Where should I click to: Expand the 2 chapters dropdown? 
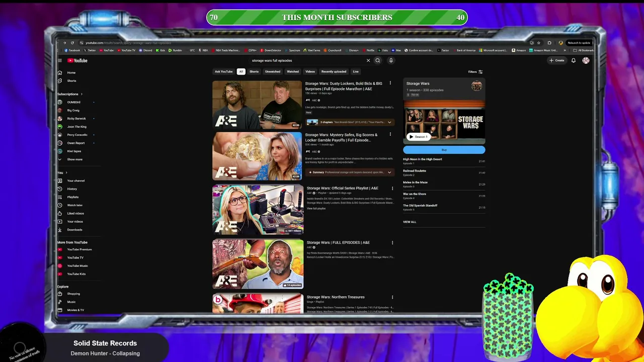pos(389,122)
